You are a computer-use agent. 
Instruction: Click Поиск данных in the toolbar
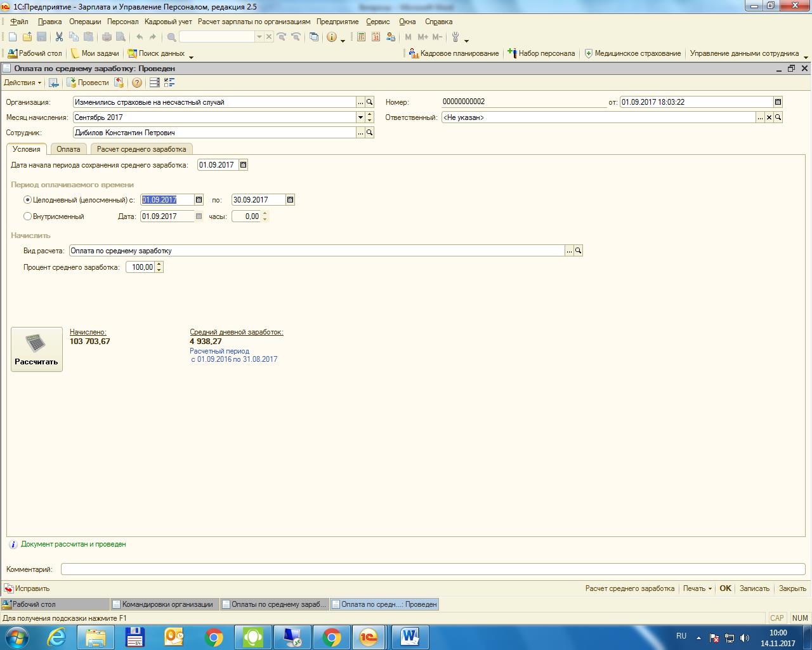(156, 53)
